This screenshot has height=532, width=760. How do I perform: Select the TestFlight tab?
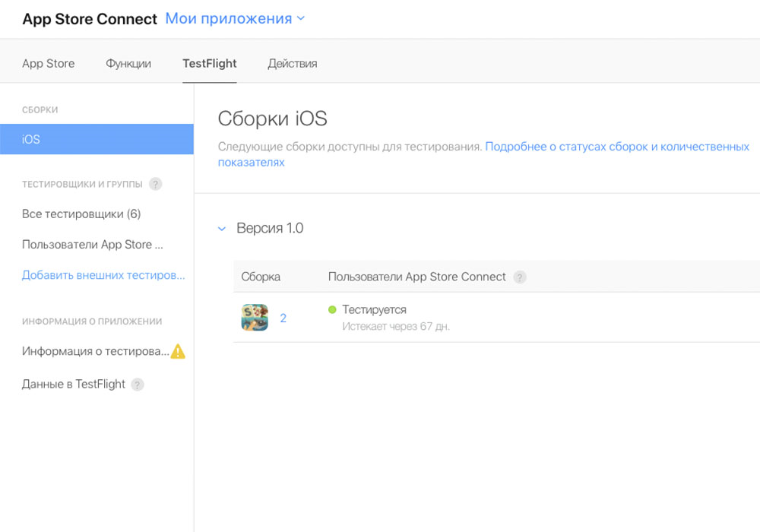210,64
